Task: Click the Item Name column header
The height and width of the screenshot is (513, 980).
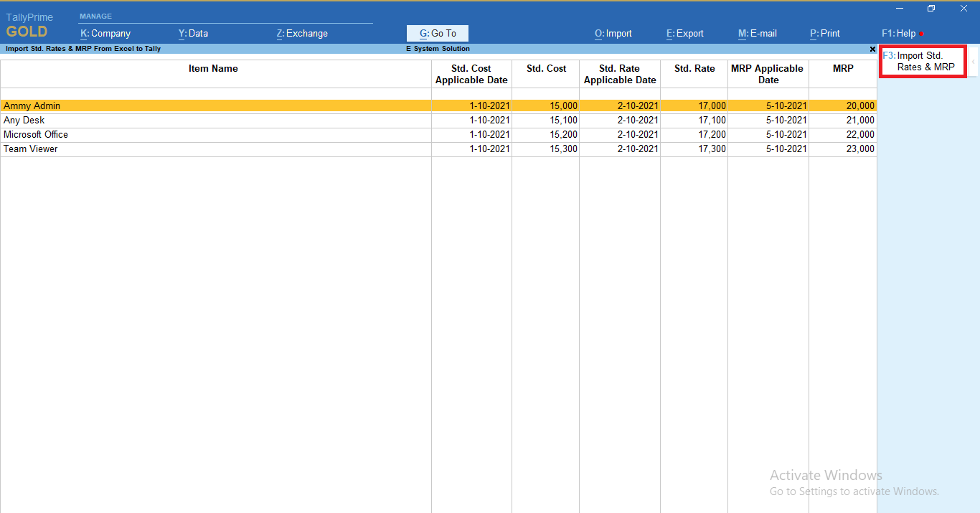Action: pos(213,68)
